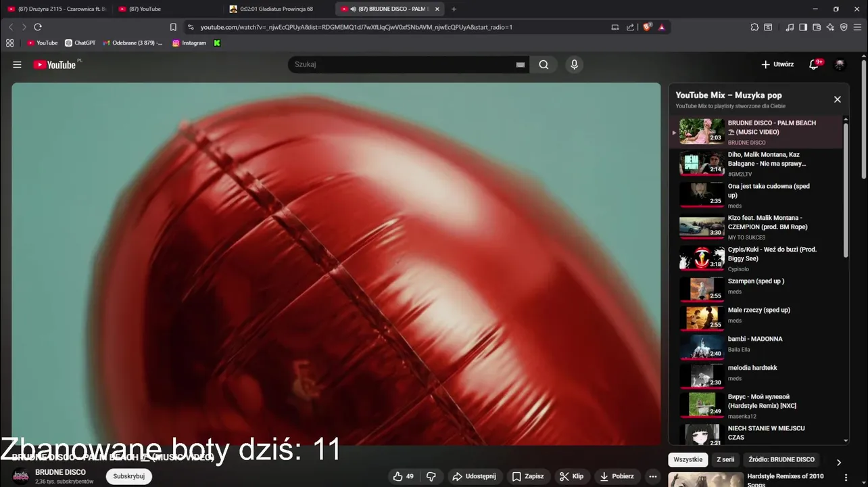Click the Utwórz create button

(777, 64)
